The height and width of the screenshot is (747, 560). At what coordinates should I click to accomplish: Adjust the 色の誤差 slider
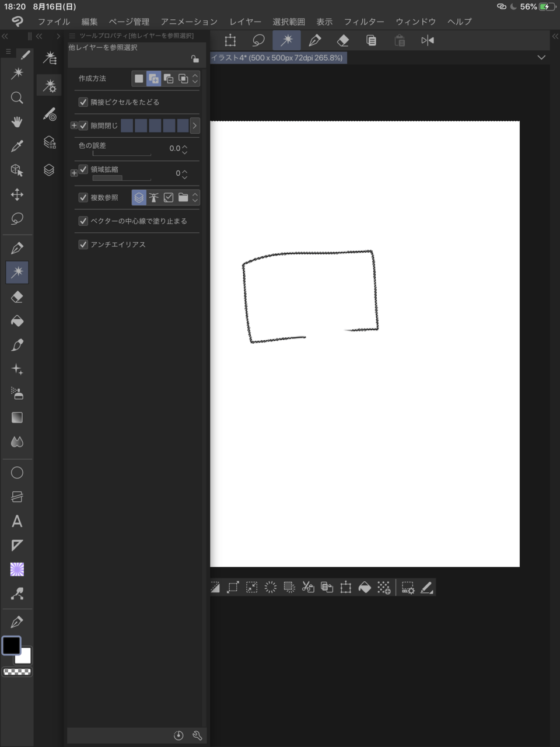[x=121, y=154]
